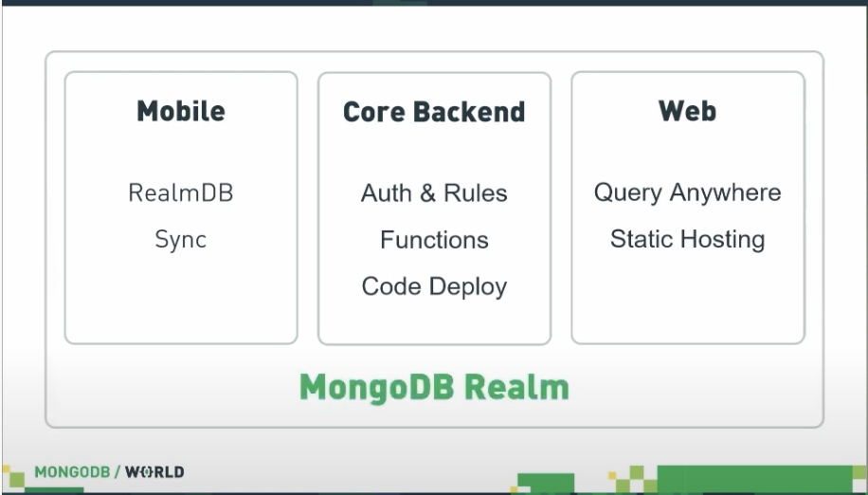This screenshot has height=495, width=868.
Task: Click the MongoDB Realm title
Action: (434, 387)
